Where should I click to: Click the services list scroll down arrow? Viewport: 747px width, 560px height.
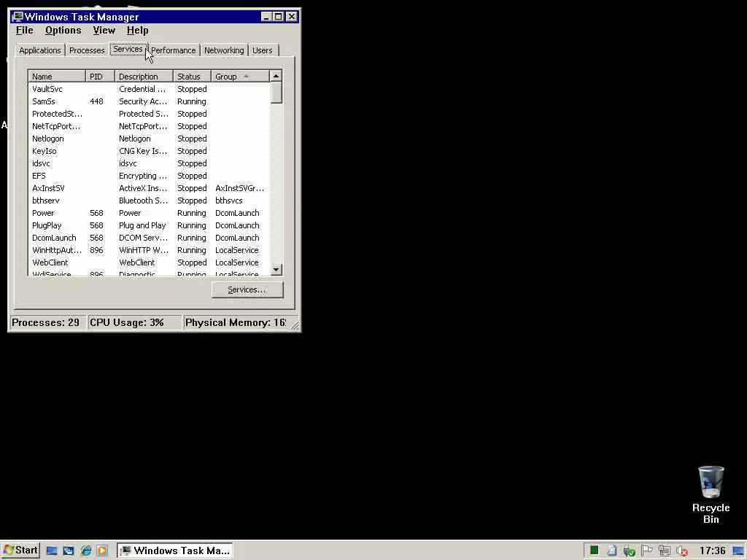(x=276, y=270)
